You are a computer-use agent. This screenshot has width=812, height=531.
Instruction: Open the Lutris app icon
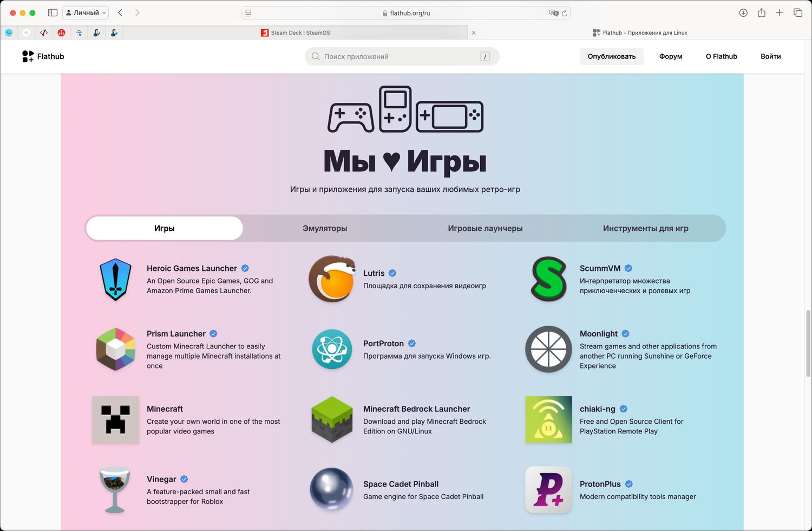click(x=332, y=279)
